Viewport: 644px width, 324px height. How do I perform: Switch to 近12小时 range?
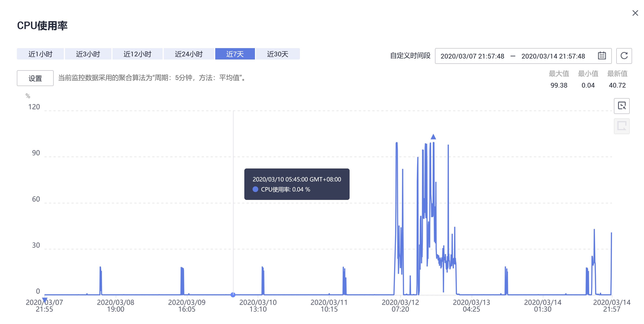137,54
